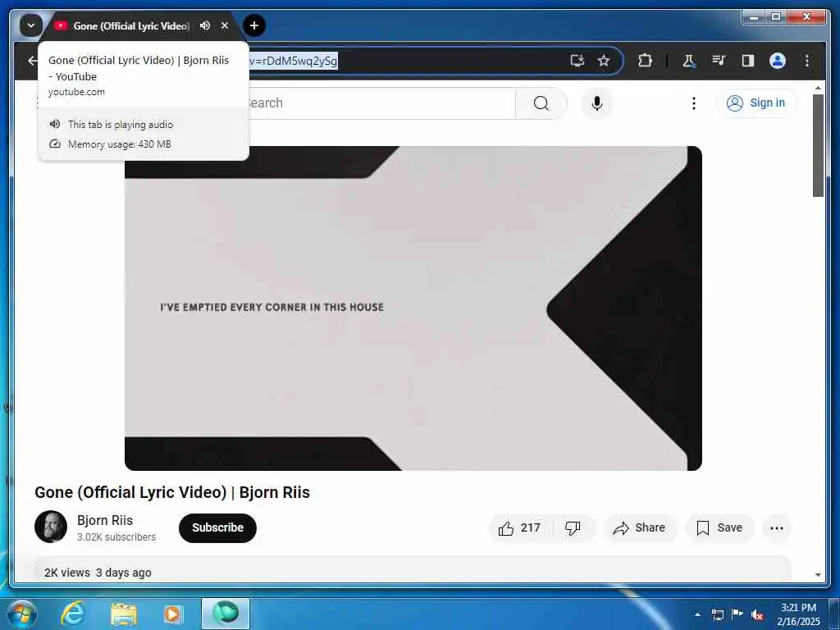Screen dimensions: 840x630
Task: Click the active browser taskbar button
Action: click(x=225, y=614)
